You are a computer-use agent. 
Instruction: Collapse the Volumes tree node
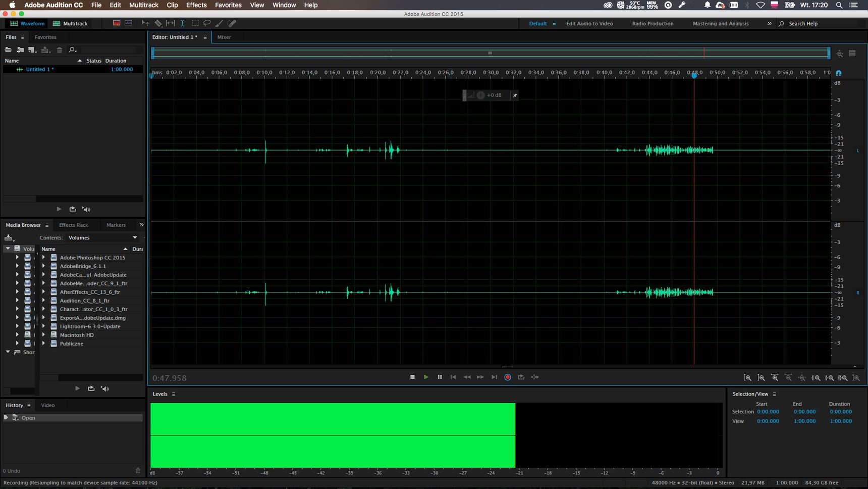8,249
